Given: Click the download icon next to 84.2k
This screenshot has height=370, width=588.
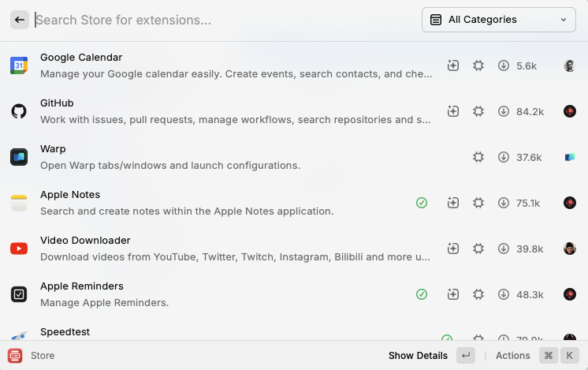Looking at the screenshot, I should click(x=503, y=111).
